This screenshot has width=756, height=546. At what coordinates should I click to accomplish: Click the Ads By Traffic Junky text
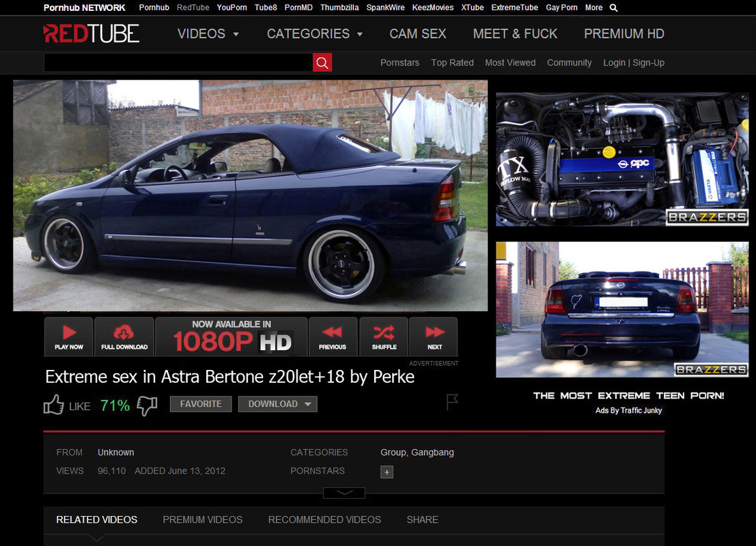[628, 411]
